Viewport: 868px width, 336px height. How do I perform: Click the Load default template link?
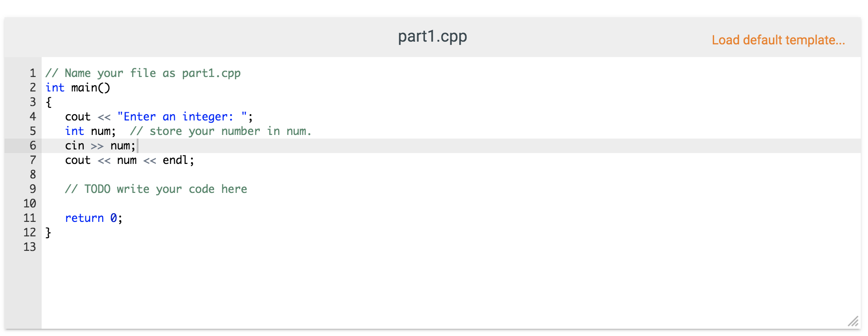778,40
